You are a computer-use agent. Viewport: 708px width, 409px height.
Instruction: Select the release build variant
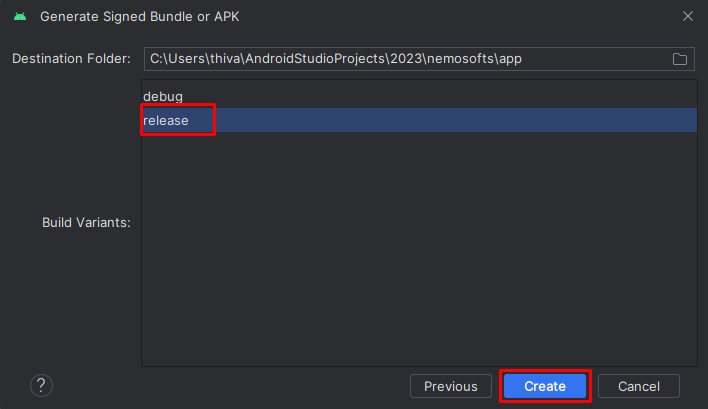[166, 121]
